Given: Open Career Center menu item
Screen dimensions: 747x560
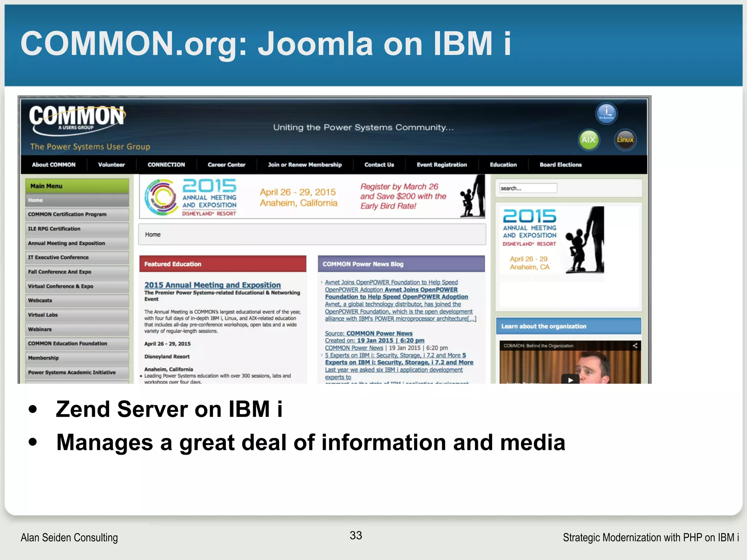Looking at the screenshot, I should [227, 165].
